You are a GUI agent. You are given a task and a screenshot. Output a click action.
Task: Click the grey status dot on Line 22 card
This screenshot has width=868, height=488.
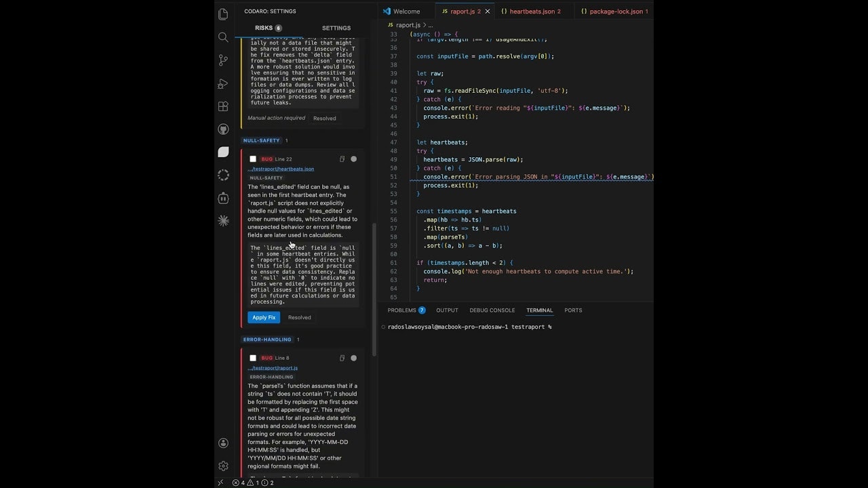353,159
